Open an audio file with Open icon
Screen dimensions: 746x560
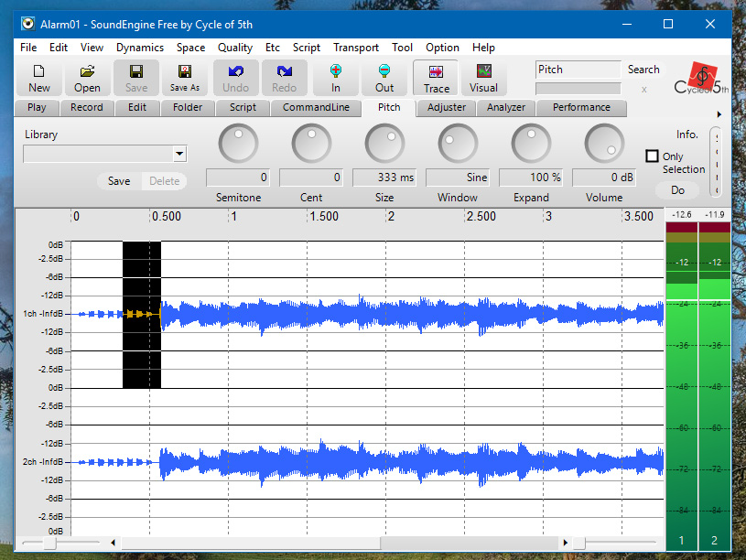(88, 78)
